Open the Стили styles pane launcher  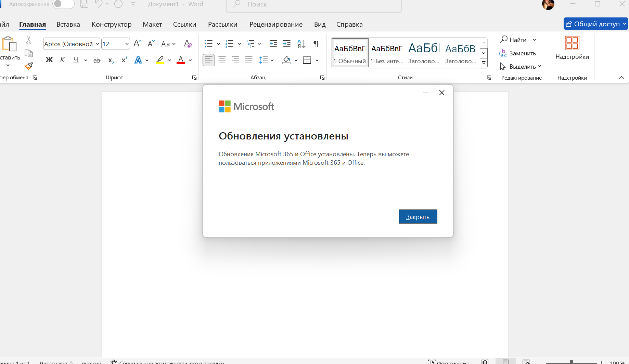(x=489, y=78)
